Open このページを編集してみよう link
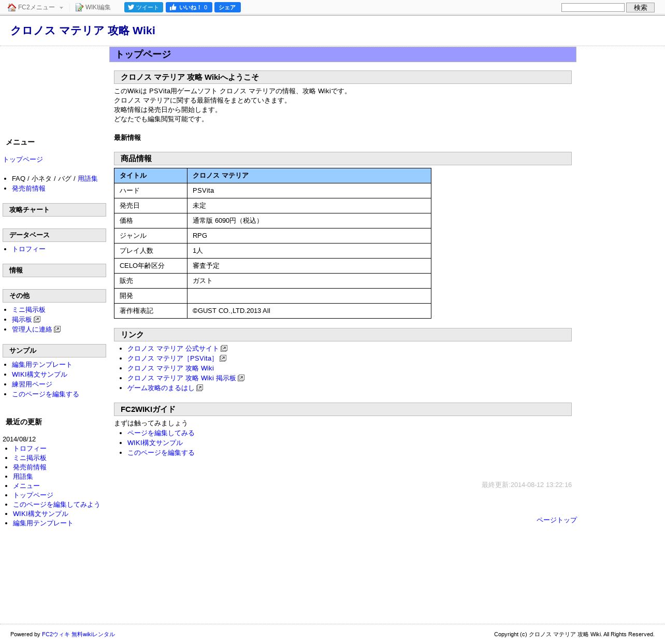 tap(56, 505)
